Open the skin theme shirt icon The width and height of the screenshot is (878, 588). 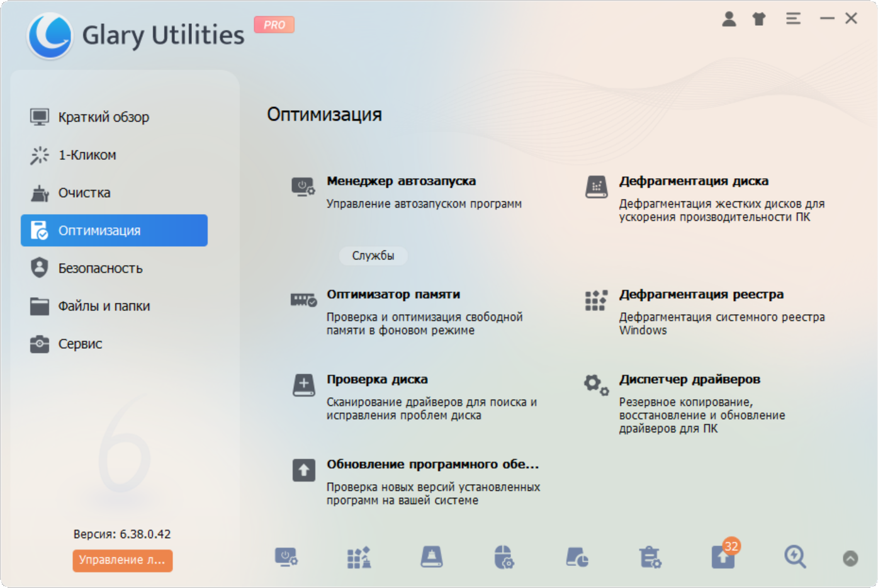759,19
